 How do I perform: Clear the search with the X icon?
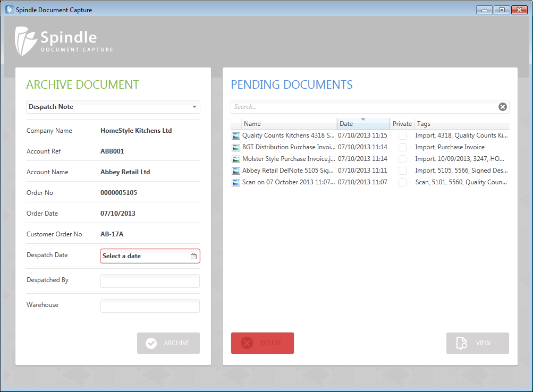(x=502, y=107)
